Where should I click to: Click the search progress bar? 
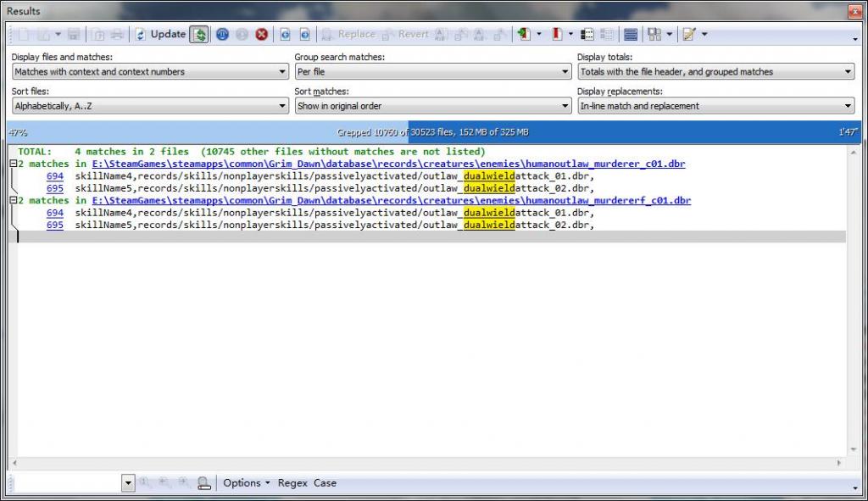pos(433,132)
